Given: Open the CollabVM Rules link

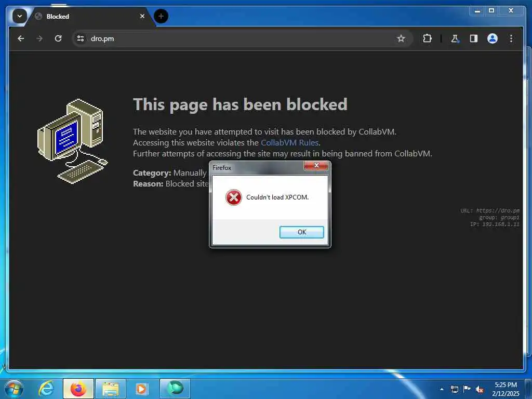Looking at the screenshot, I should 289,142.
